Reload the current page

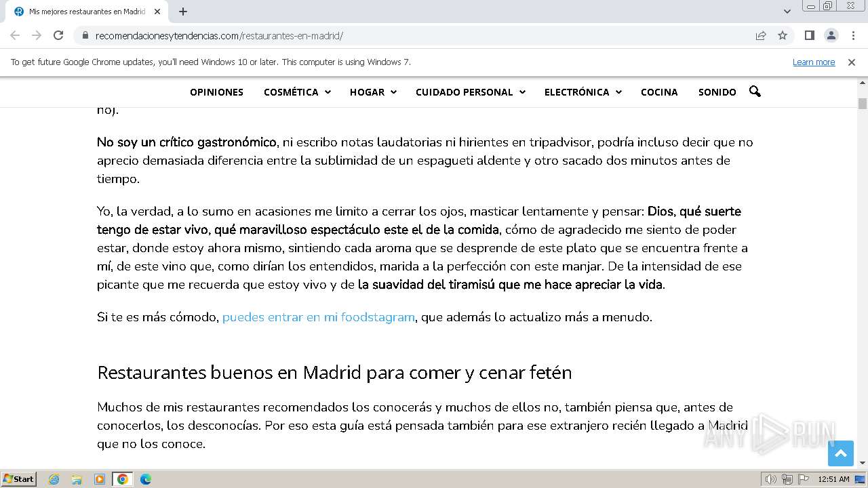pyautogui.click(x=58, y=35)
